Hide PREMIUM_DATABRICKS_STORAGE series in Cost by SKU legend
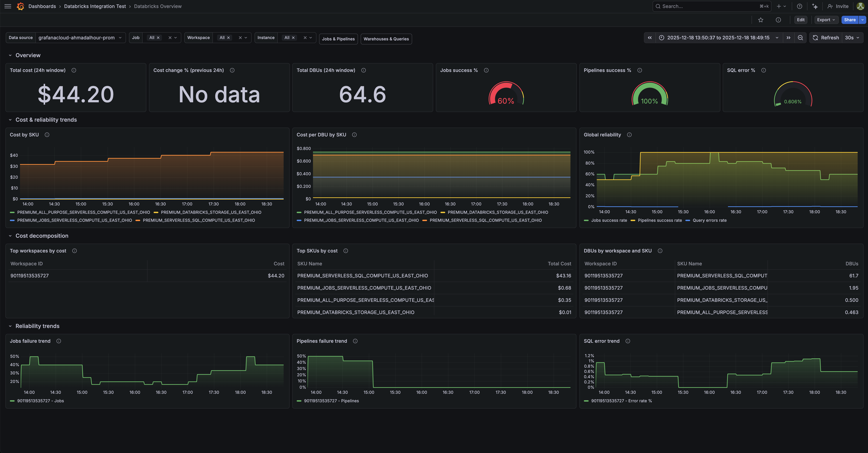The width and height of the screenshot is (868, 453). tap(211, 212)
